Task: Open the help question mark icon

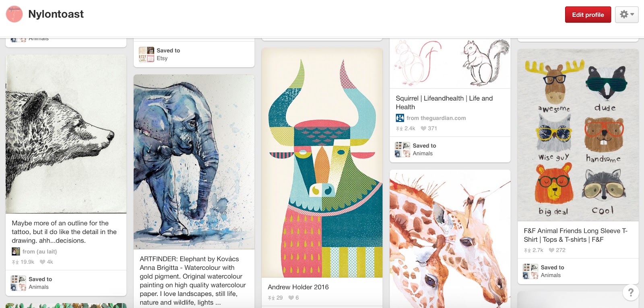Action: tap(631, 293)
